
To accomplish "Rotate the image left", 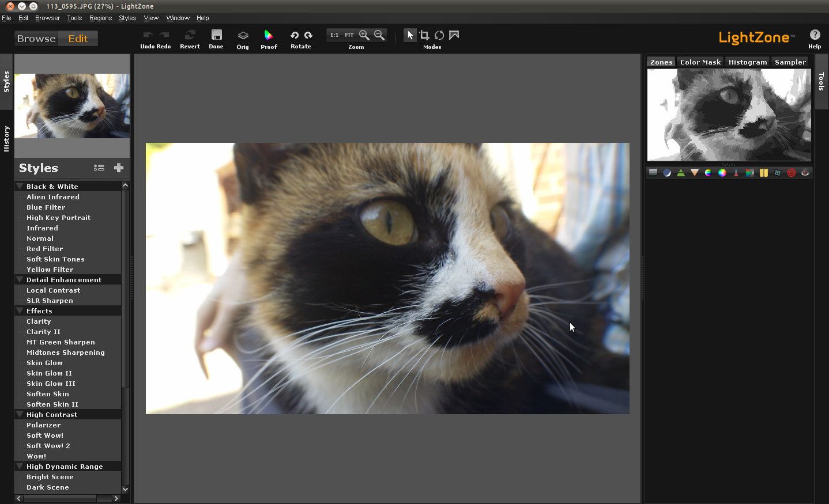I will [295, 35].
